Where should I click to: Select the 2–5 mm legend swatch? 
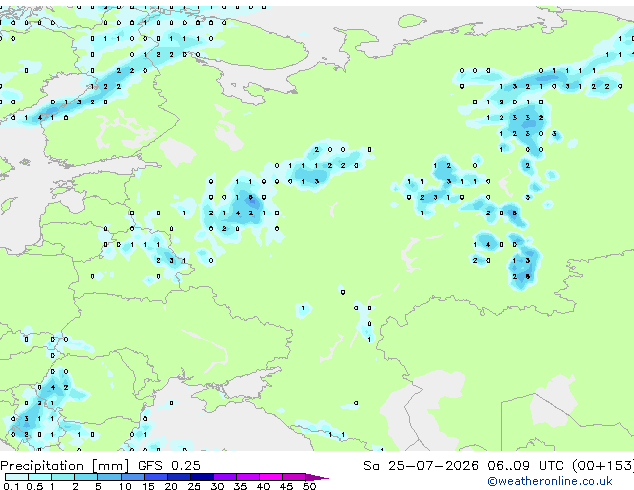86,477
